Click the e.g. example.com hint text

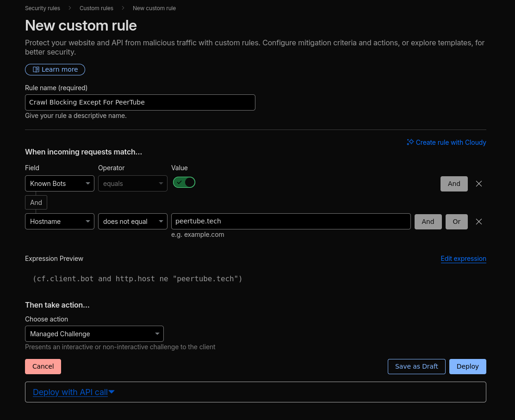[x=198, y=235]
